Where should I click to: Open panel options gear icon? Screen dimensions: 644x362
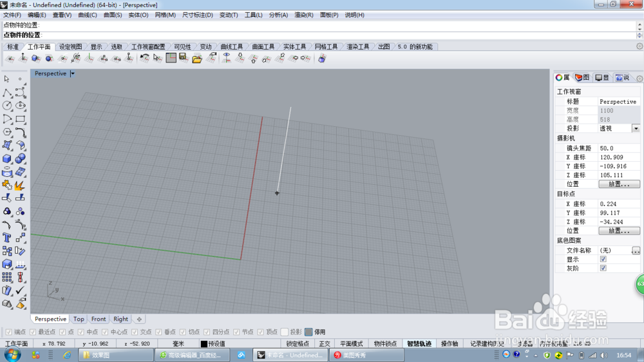coord(639,78)
